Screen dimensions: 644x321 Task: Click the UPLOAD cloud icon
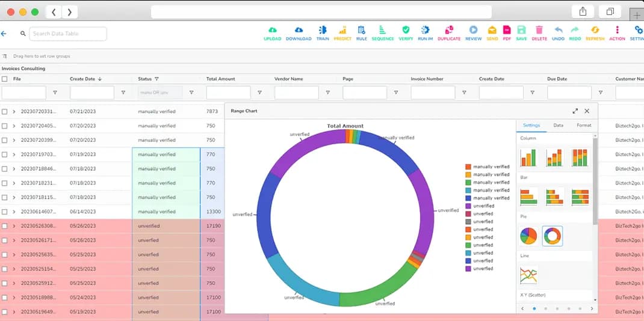click(272, 30)
